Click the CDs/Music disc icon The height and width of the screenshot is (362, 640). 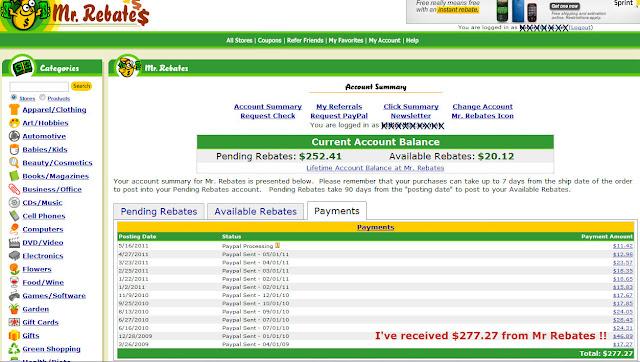pyautogui.click(x=14, y=202)
